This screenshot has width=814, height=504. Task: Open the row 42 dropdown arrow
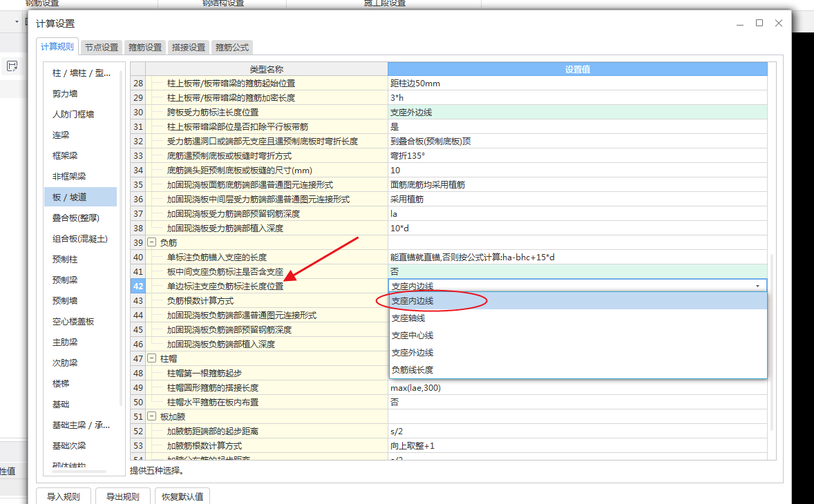757,287
